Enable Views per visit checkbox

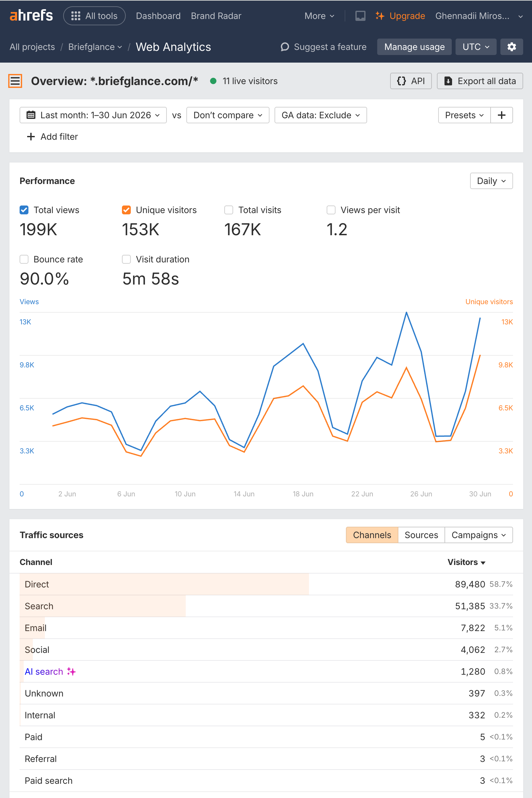click(x=331, y=210)
